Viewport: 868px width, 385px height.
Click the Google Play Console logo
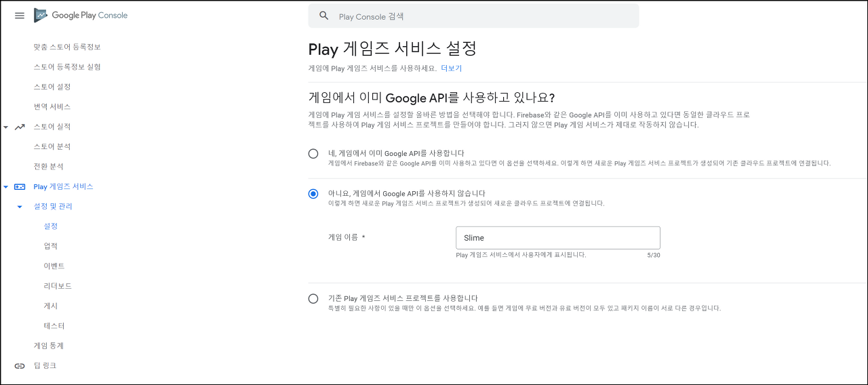point(81,16)
